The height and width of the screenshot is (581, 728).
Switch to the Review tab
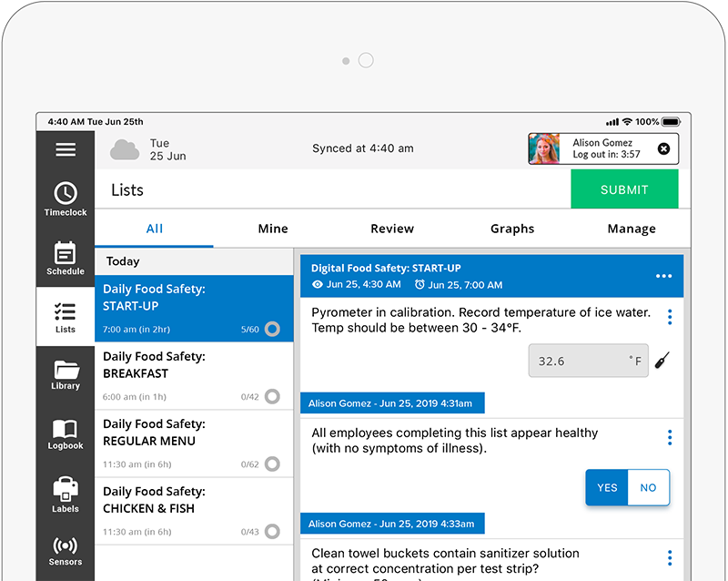[392, 229]
